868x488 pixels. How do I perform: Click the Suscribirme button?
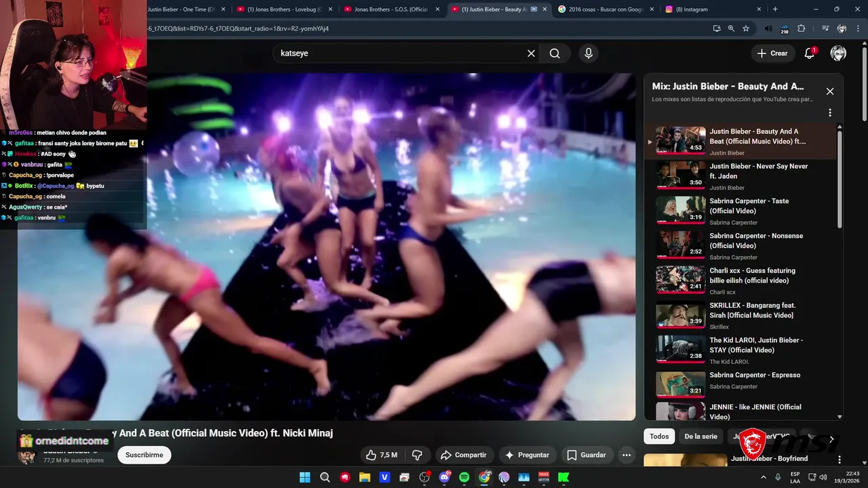(x=144, y=455)
